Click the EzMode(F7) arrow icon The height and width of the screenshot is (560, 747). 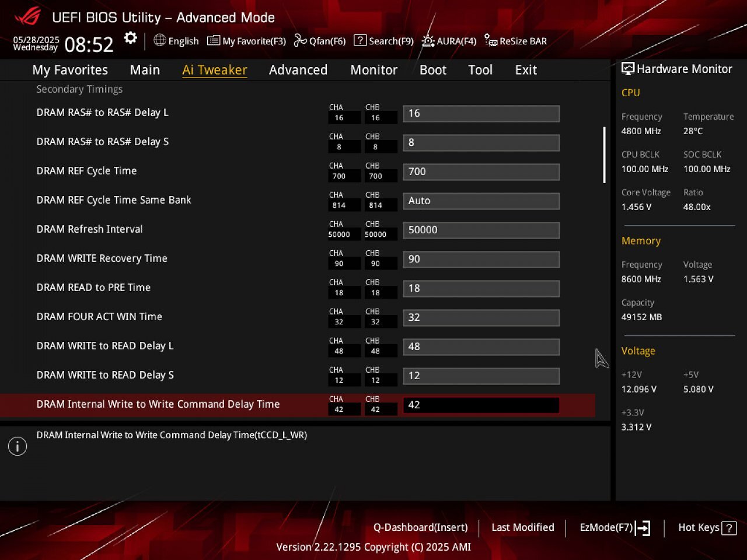(x=643, y=528)
